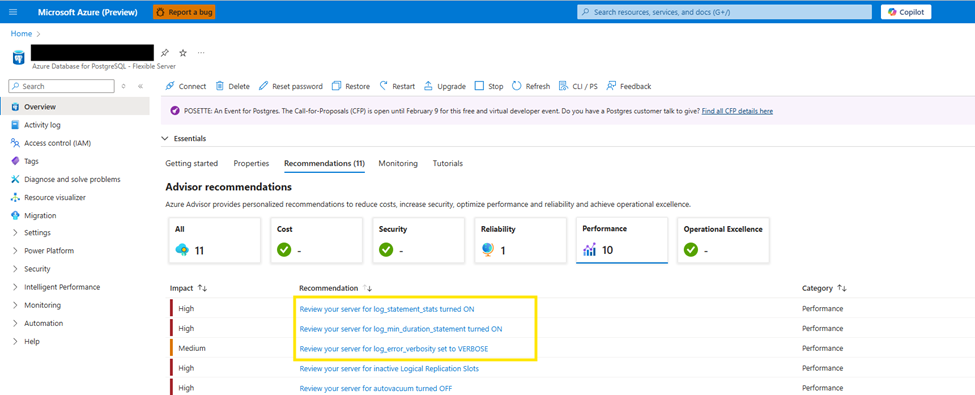Follow the Find all CFP details link
Image resolution: width=975 pixels, height=395 pixels.
737,111
